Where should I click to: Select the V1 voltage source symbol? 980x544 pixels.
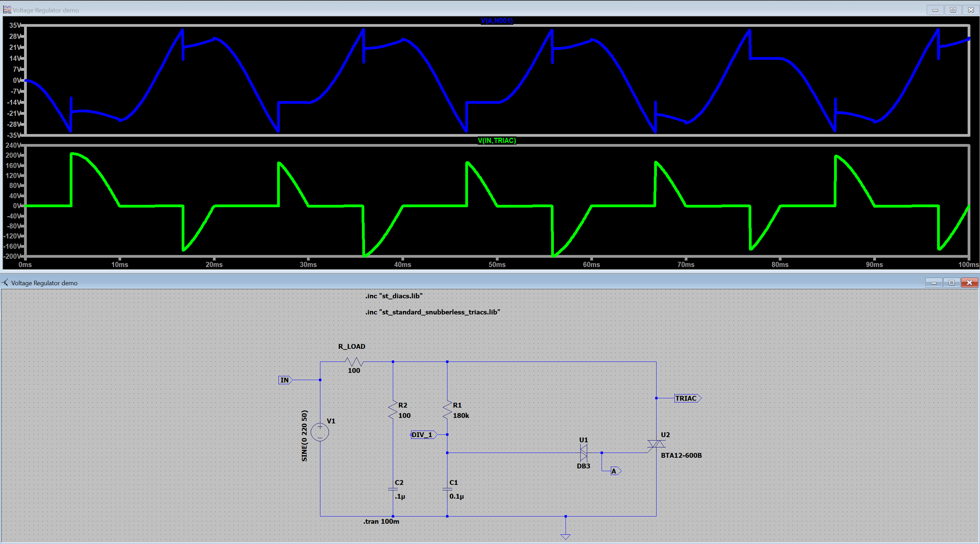tap(320, 432)
